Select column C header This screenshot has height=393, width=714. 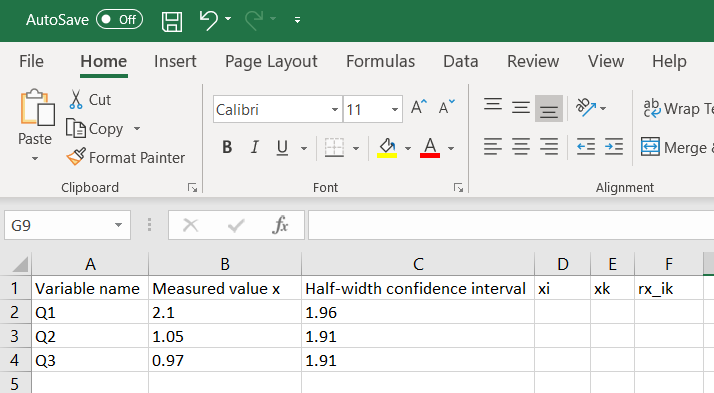418,264
